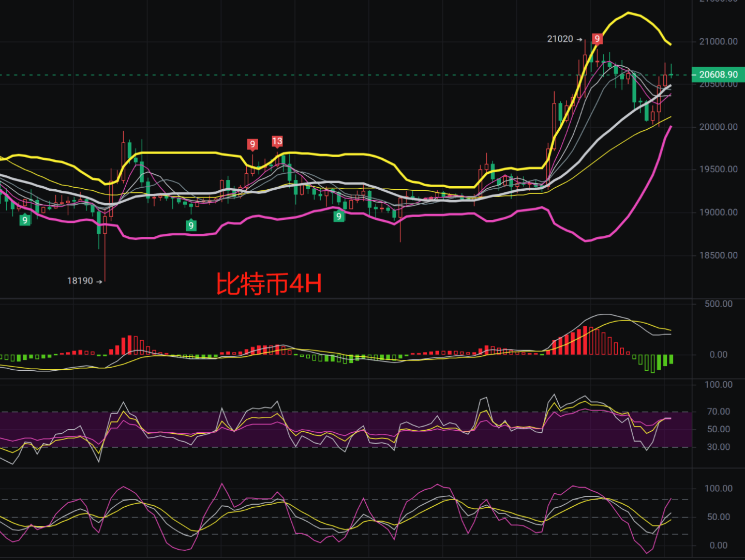Click the arrow next to the 21020 high label
The width and height of the screenshot is (745, 560).
[579, 39]
